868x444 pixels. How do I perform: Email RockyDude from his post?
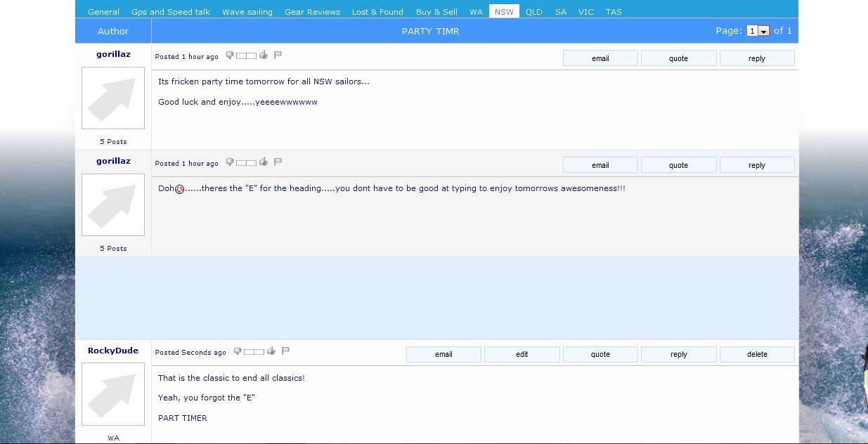443,355
